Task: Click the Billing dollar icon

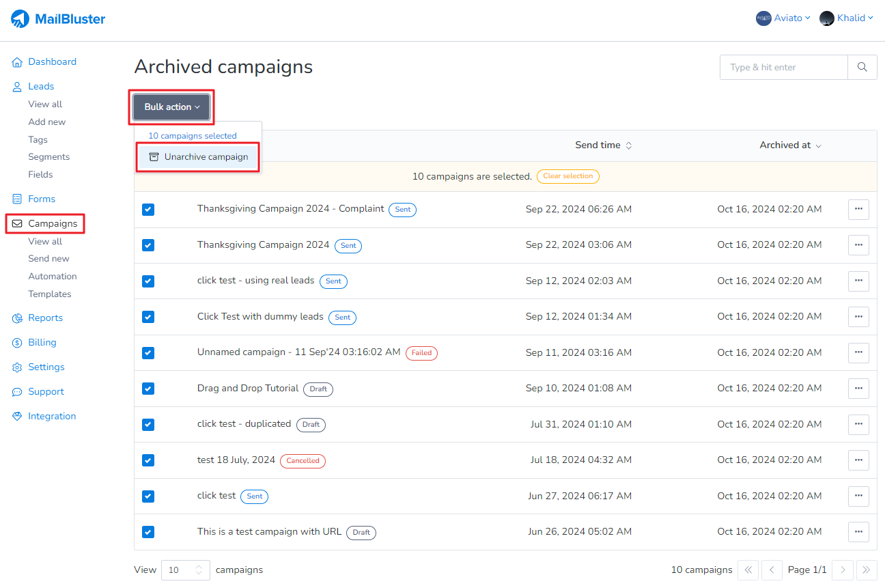Action: tap(17, 343)
